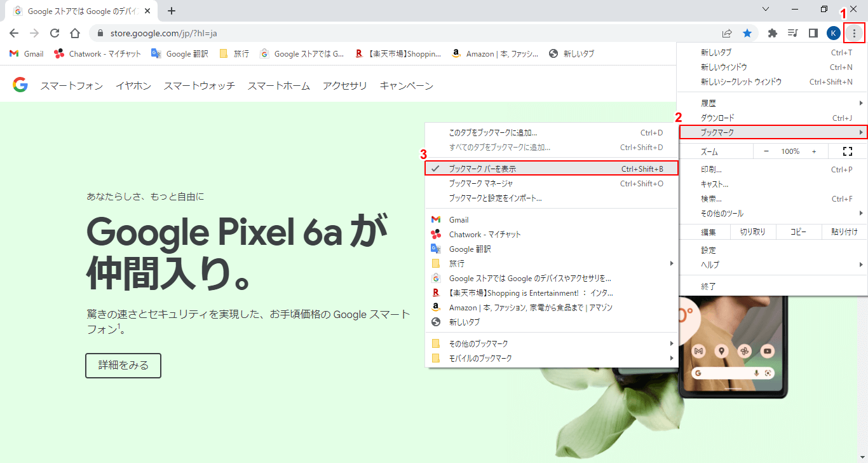Expand ヘルプ submenu

[773, 265]
